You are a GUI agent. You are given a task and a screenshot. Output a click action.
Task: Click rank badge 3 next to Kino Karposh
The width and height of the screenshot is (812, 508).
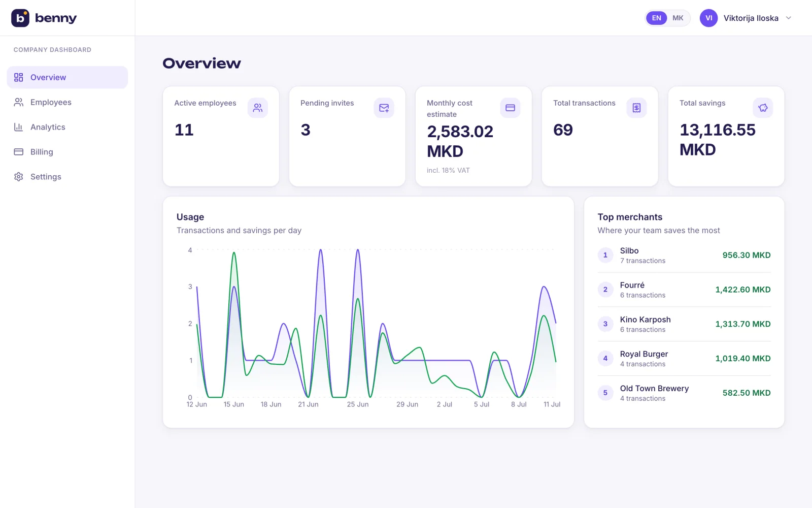pos(605,324)
